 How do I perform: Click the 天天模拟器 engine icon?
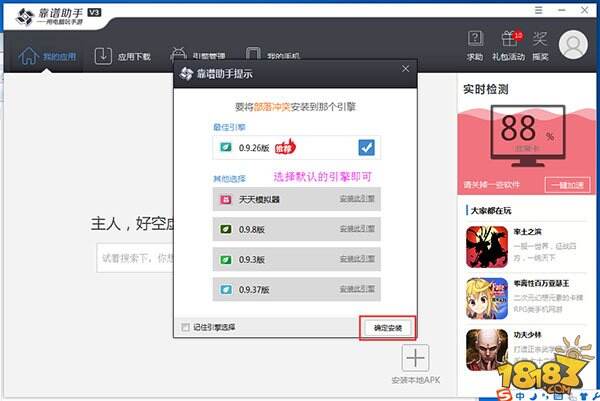(226, 199)
